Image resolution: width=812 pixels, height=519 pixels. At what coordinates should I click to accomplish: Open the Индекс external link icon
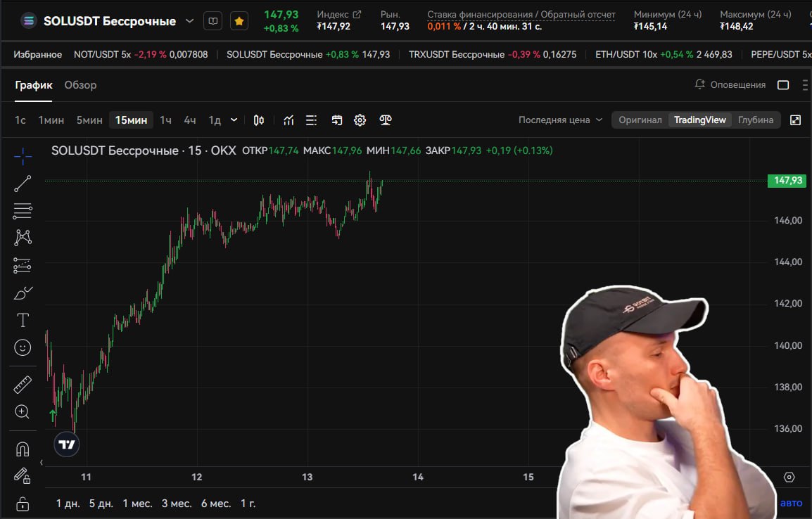click(357, 15)
